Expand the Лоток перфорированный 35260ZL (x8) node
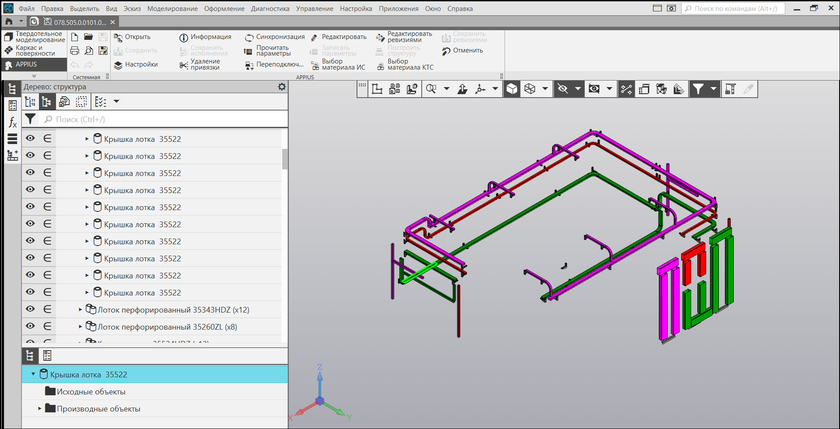This screenshot has height=429, width=840. point(80,327)
